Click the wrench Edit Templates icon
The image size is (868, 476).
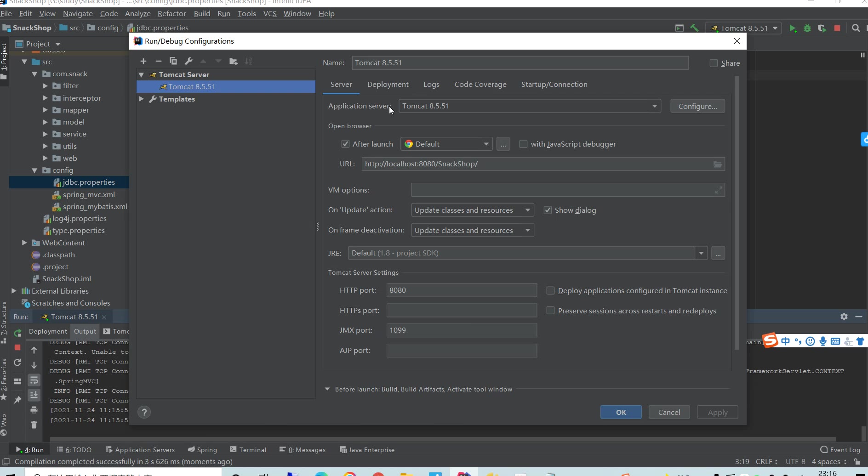188,61
